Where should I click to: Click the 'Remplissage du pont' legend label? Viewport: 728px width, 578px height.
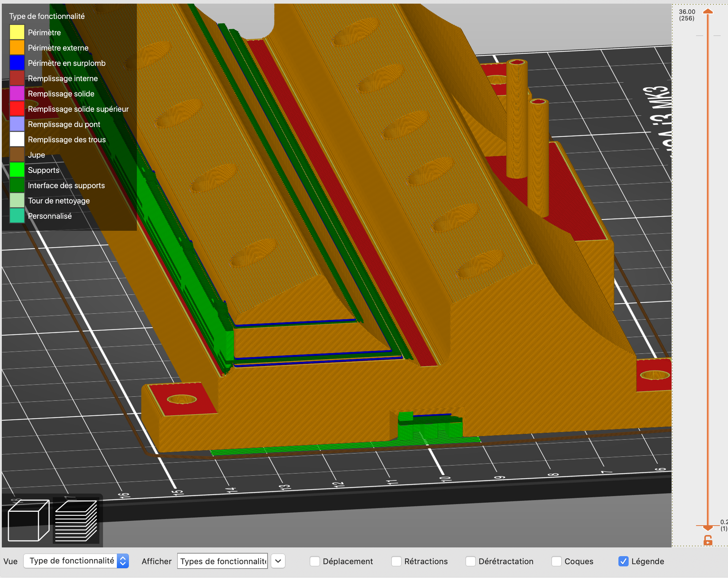[64, 124]
